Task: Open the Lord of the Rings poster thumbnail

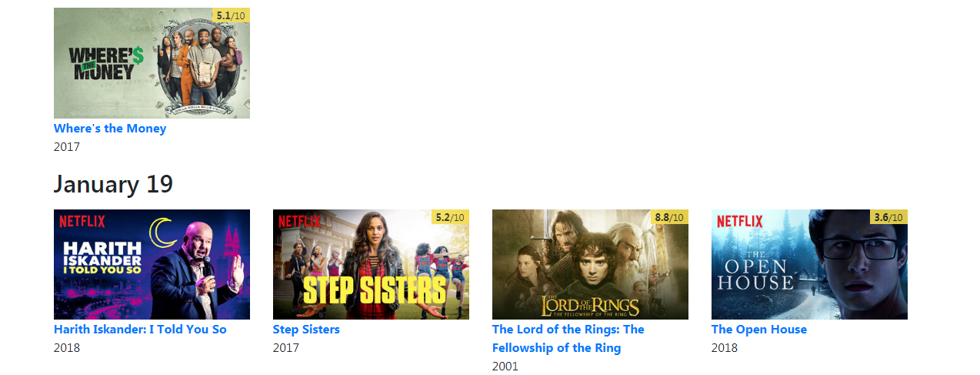Action: point(590,264)
